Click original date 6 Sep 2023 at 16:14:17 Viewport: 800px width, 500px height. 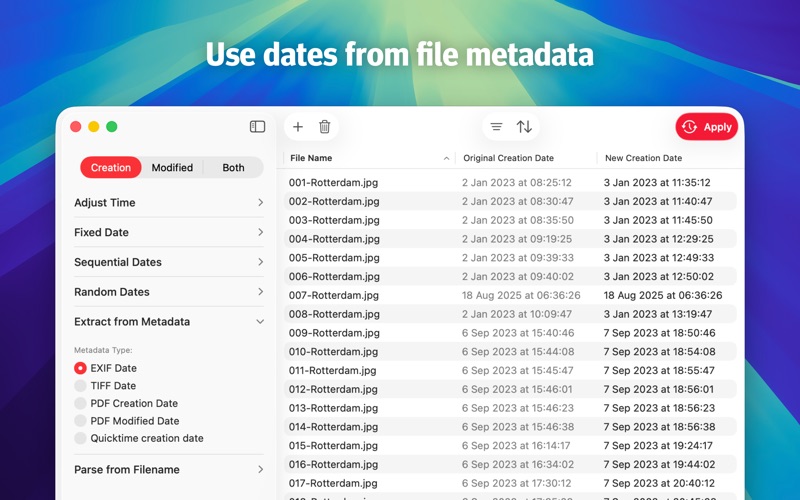(x=516, y=446)
